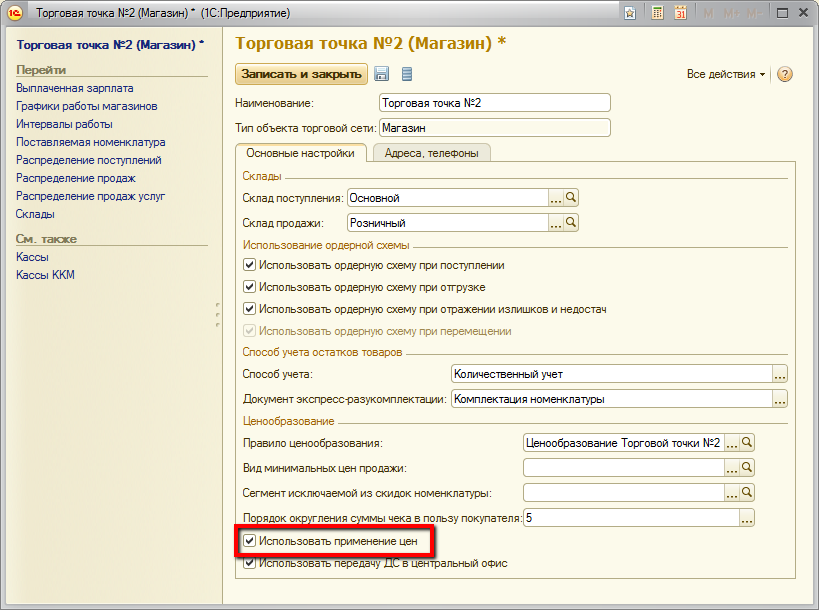The width and height of the screenshot is (819, 610).
Task: Toggle Использовать применение цен checkbox
Action: coord(249,542)
